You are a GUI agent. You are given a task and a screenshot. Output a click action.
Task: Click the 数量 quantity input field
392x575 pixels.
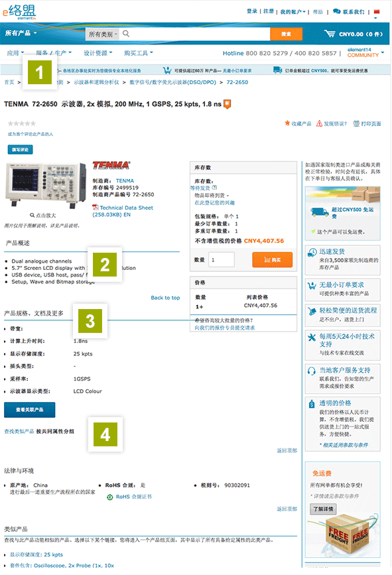[222, 259]
